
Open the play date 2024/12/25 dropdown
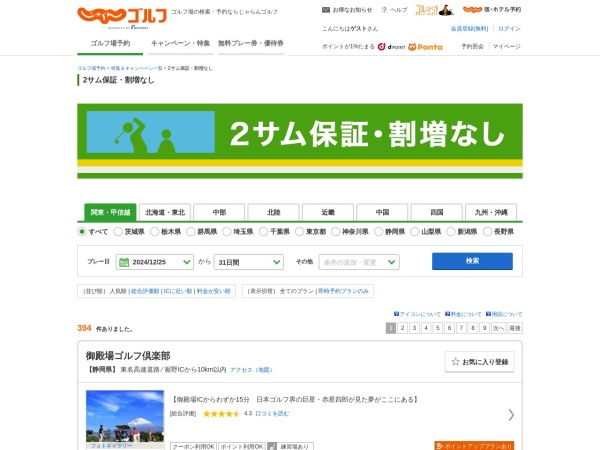tap(155, 262)
